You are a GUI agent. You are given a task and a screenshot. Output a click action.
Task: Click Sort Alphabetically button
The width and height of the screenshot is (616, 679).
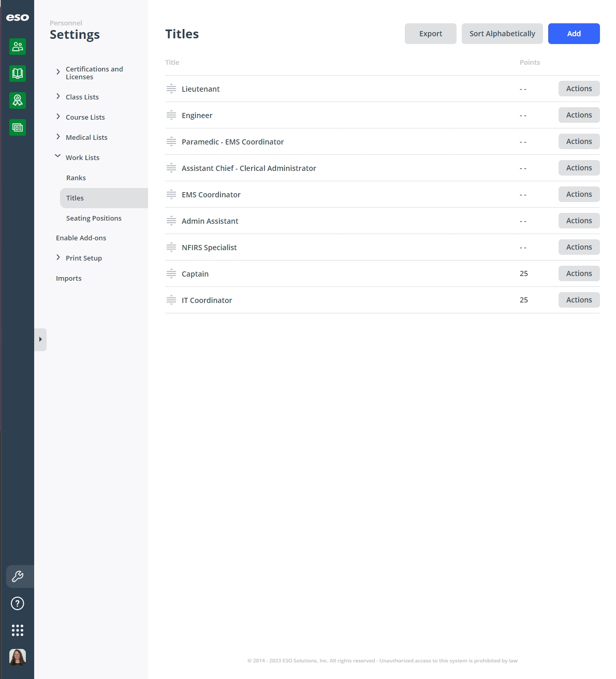[x=502, y=34]
